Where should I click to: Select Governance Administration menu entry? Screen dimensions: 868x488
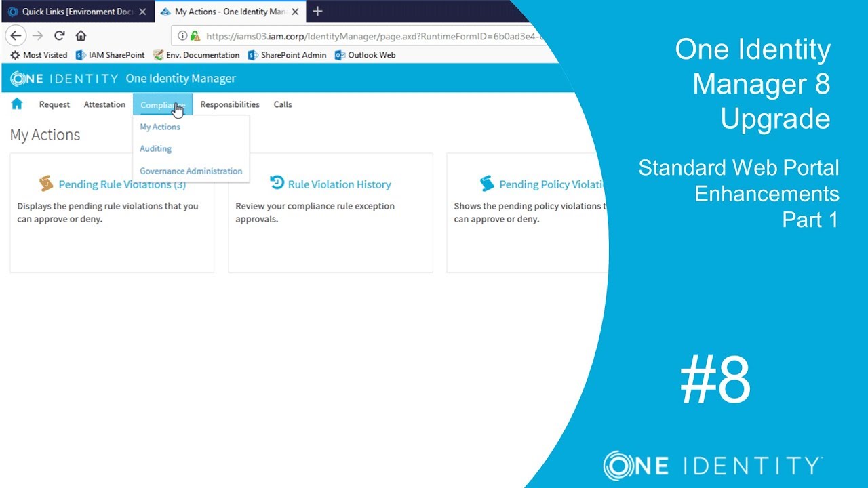click(191, 171)
